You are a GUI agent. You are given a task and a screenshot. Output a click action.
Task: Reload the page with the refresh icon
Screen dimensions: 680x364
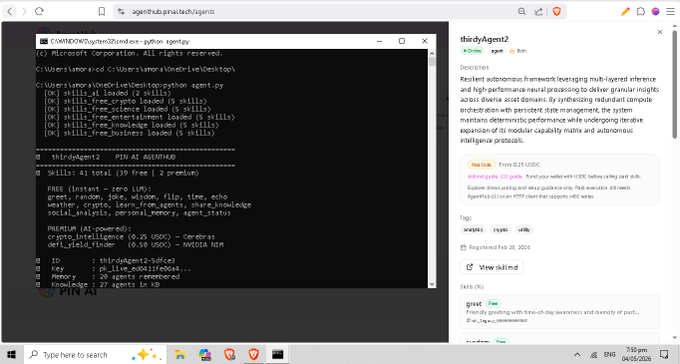pyautogui.click(x=39, y=11)
